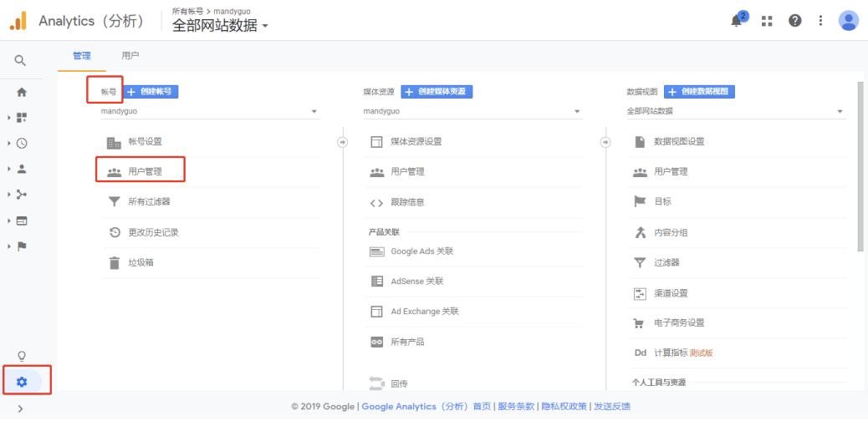Image resolution: width=868 pixels, height=421 pixels.
Task: Open the view dropdown showing 全部网站数据
Action: (x=736, y=111)
